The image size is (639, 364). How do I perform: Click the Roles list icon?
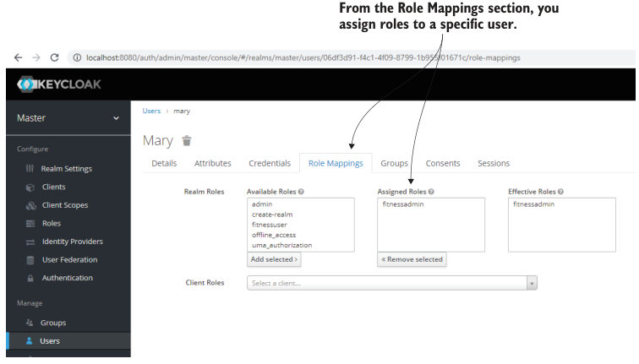(30, 224)
